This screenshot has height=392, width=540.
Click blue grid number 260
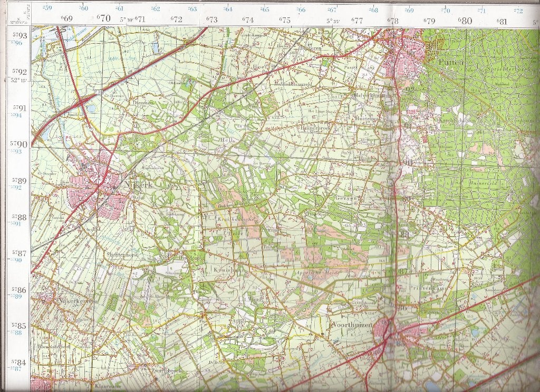[x=83, y=7]
